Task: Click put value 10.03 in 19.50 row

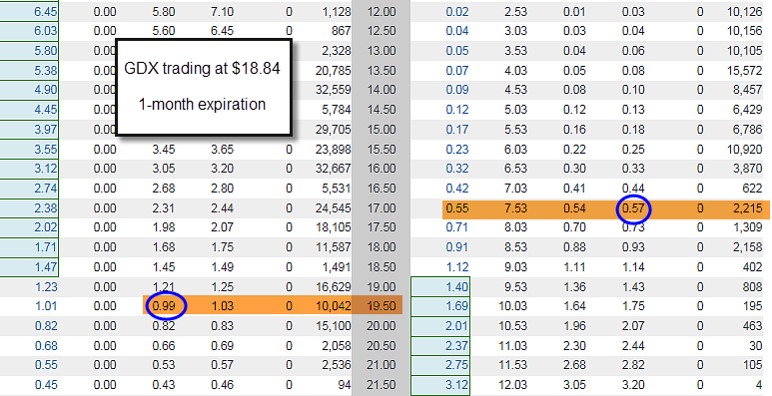Action: tap(513, 306)
